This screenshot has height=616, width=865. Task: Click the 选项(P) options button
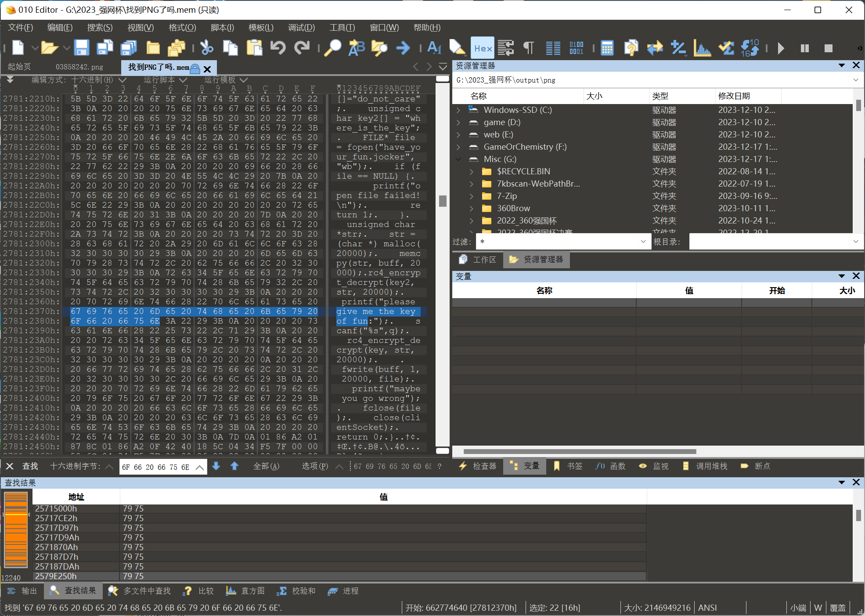coord(315,466)
